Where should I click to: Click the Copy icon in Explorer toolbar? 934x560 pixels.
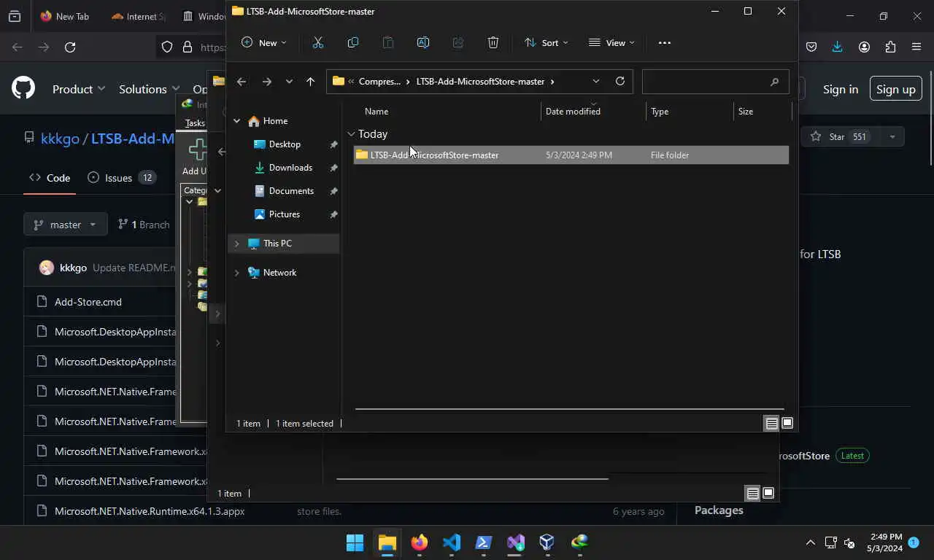click(x=353, y=43)
